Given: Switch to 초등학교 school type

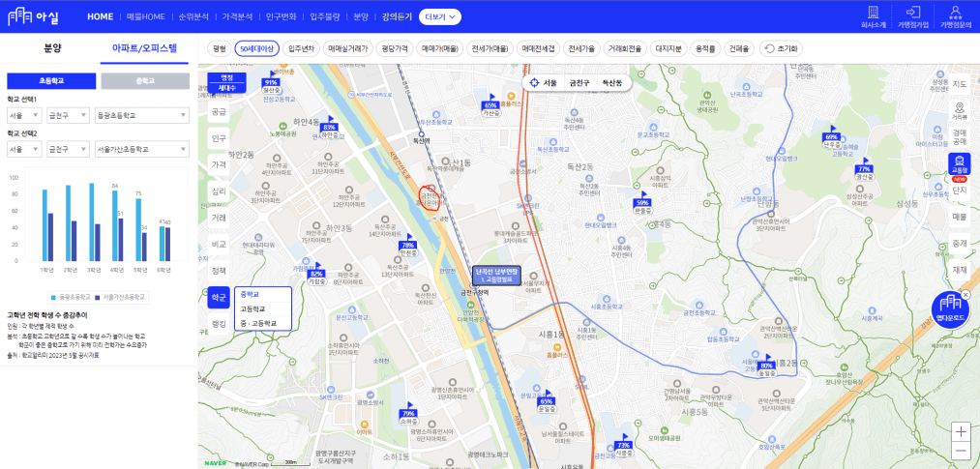Looking at the screenshot, I should pyautogui.click(x=49, y=81).
